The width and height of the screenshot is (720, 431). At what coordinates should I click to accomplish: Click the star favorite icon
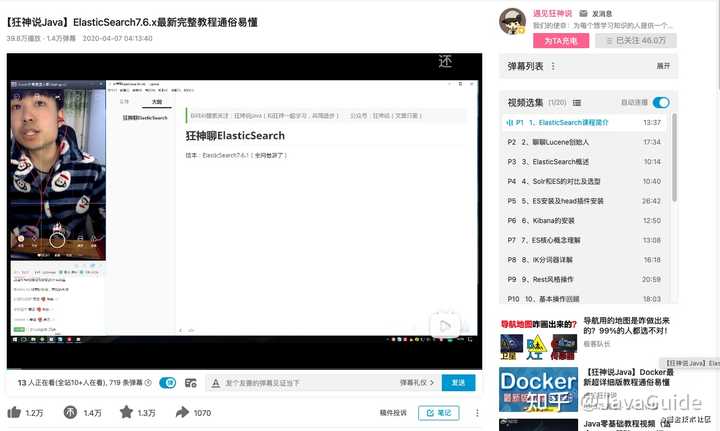[x=126, y=412]
